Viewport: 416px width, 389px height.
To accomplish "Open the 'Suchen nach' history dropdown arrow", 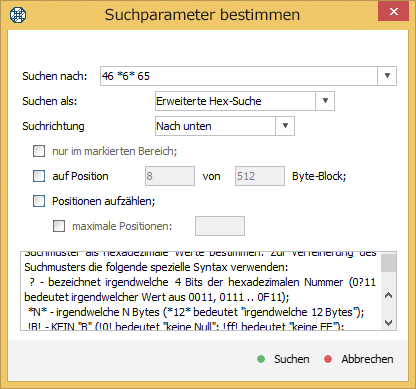I will tap(387, 76).
